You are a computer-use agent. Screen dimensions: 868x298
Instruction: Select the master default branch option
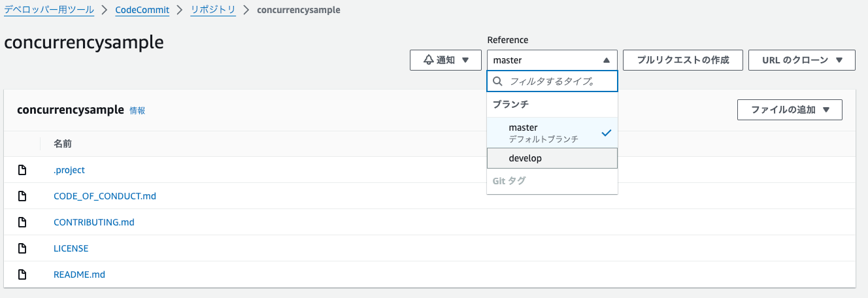click(552, 133)
